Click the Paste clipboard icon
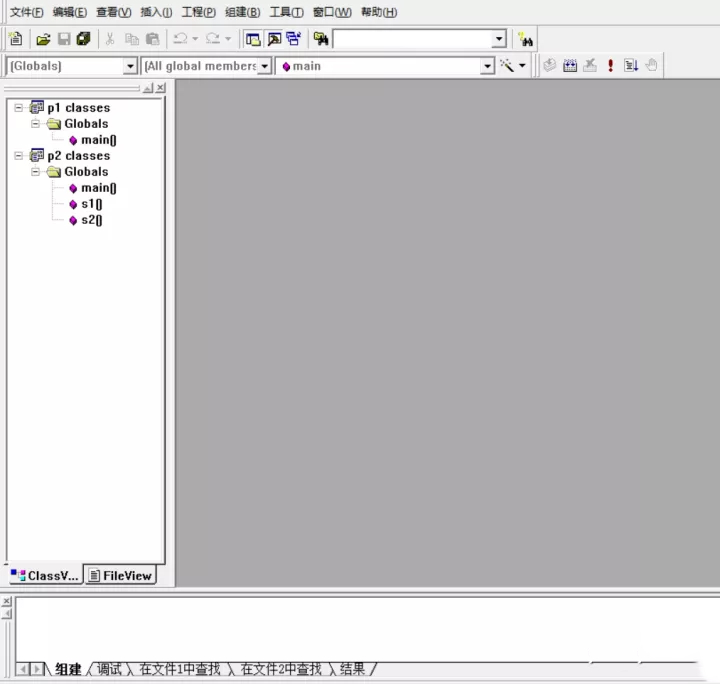 pyautogui.click(x=152, y=39)
